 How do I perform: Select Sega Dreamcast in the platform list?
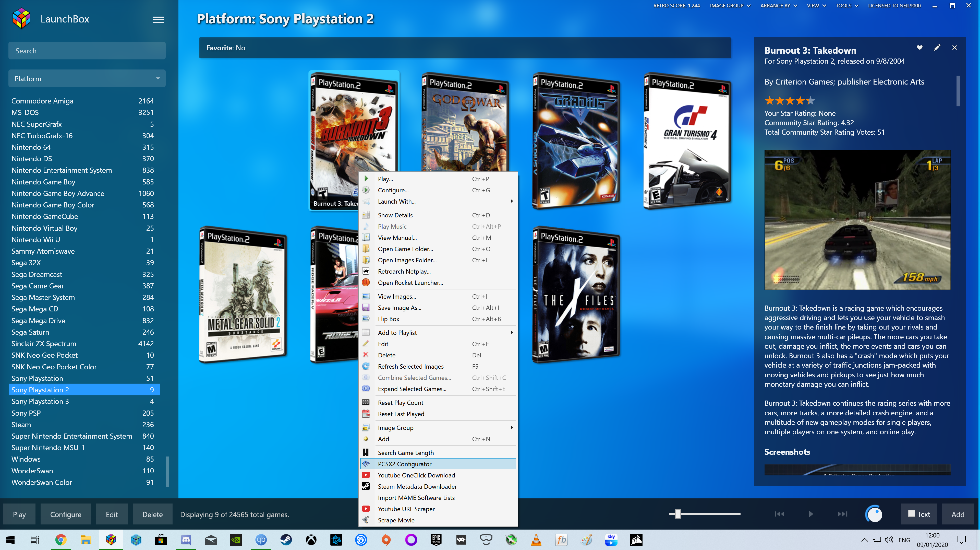84,274
